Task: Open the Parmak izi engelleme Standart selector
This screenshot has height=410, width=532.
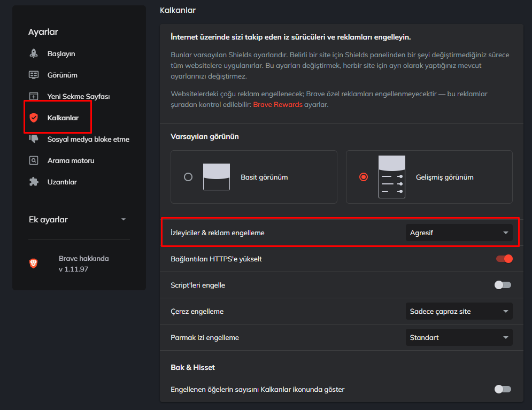Action: click(459, 337)
